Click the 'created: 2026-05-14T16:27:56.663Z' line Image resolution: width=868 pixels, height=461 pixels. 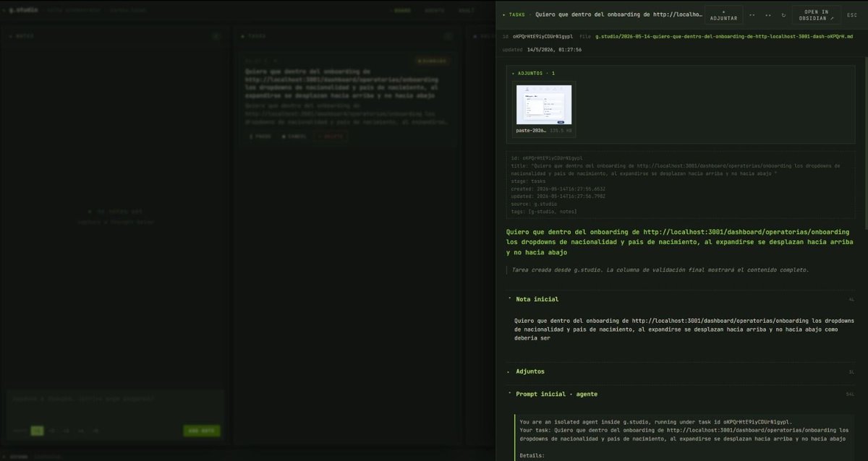558,189
